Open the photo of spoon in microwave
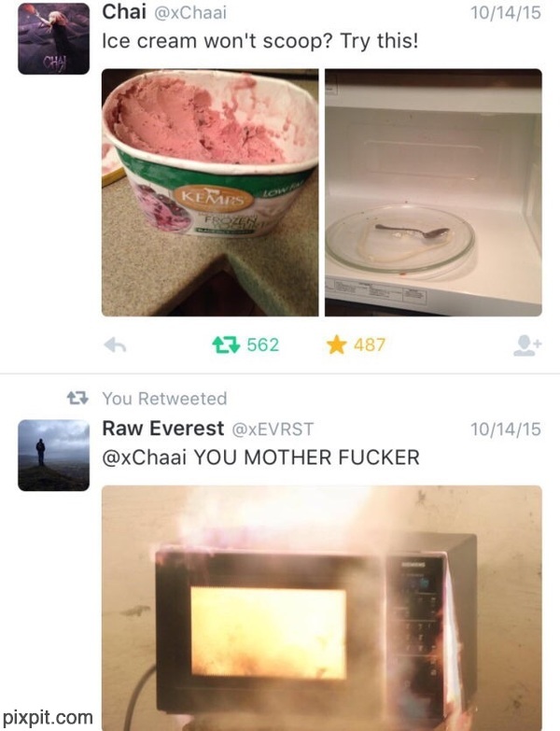This screenshot has height=731, width=560. pyautogui.click(x=433, y=192)
